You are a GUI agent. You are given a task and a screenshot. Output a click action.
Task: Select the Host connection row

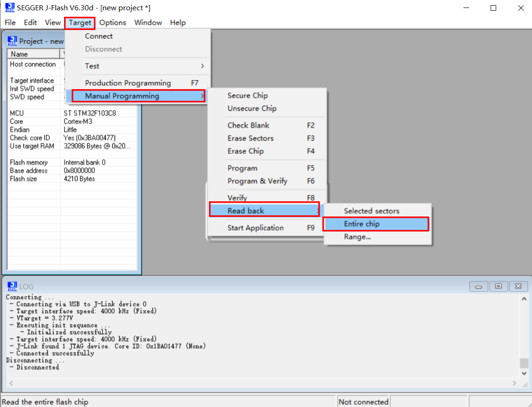(x=33, y=64)
